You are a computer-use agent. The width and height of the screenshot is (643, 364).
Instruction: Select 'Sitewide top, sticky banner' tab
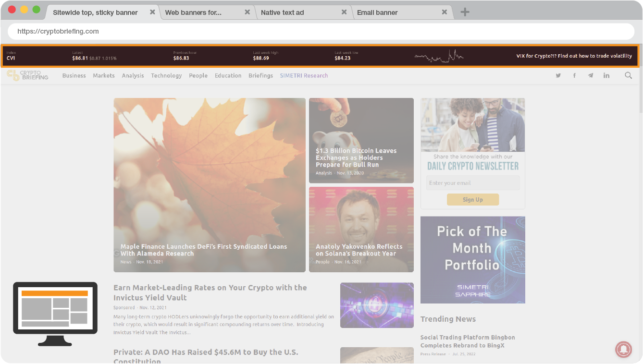[102, 12]
